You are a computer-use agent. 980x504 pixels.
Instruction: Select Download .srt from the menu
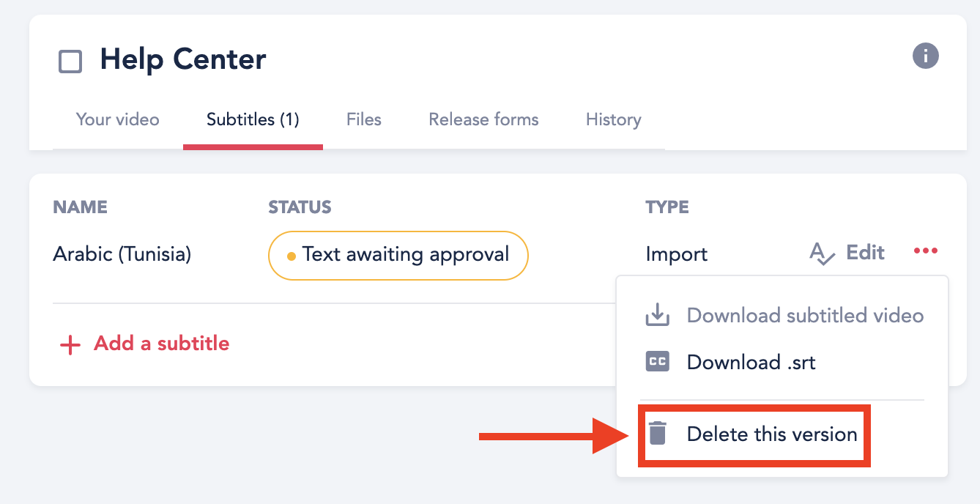[x=751, y=362]
